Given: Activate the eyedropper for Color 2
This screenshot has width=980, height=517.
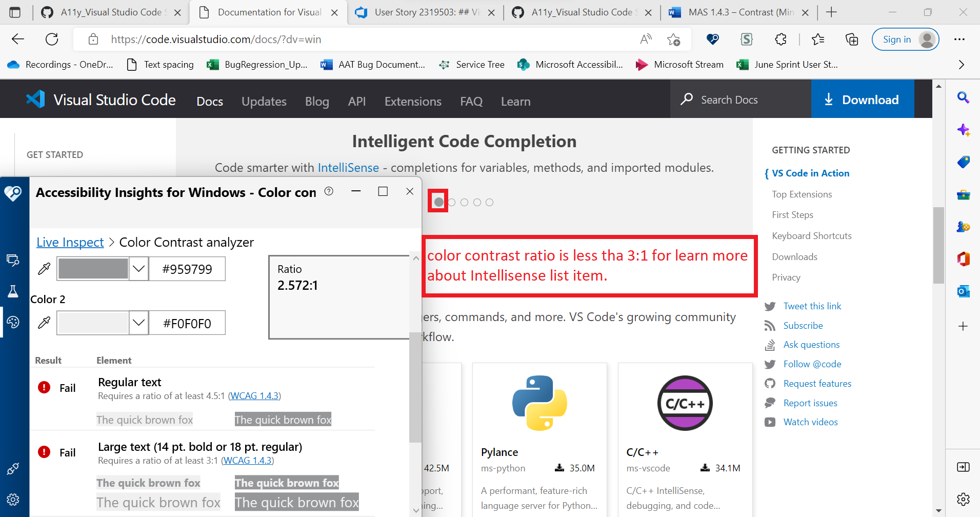Looking at the screenshot, I should pyautogui.click(x=45, y=323).
